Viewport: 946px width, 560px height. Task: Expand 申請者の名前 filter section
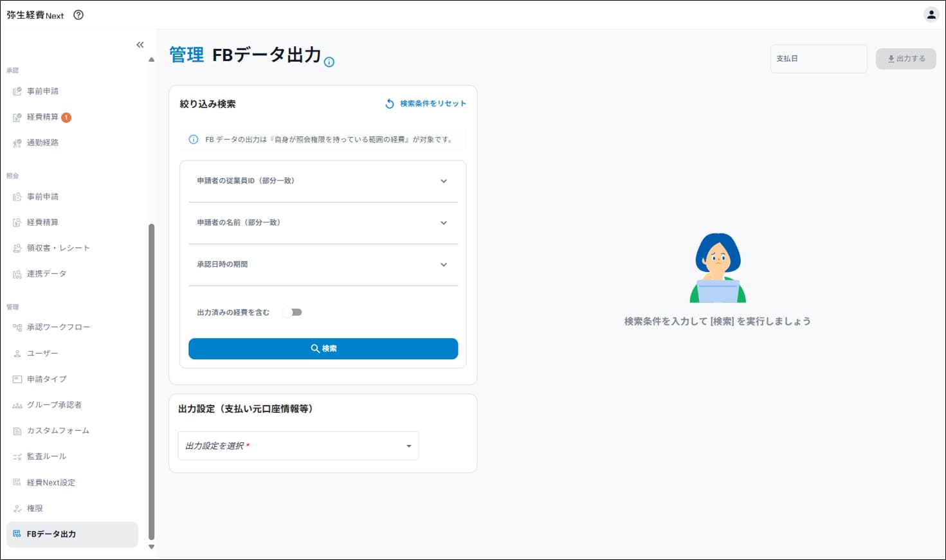pos(443,223)
